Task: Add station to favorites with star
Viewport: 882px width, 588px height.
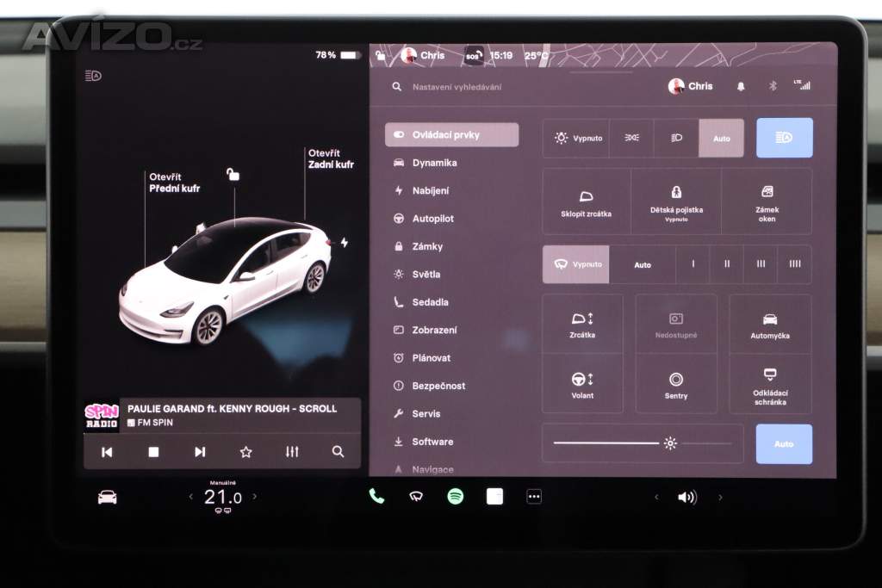Action: (245, 452)
